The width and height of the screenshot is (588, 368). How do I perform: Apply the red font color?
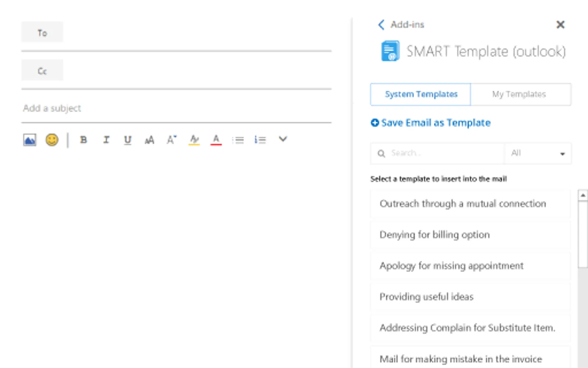click(x=216, y=140)
